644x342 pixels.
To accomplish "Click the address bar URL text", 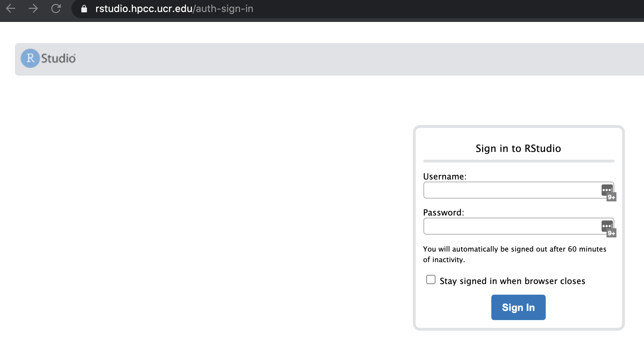I will (174, 9).
